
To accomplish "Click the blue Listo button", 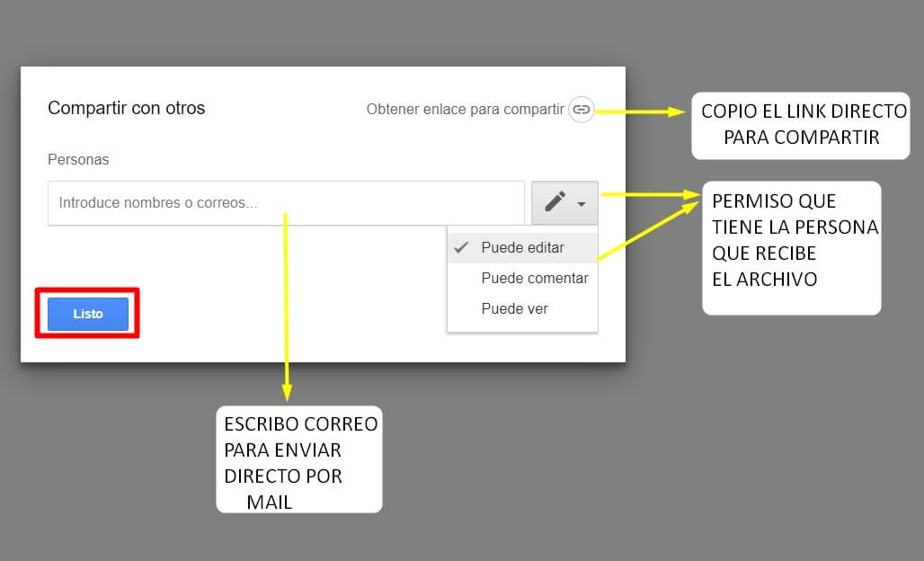I will click(88, 314).
